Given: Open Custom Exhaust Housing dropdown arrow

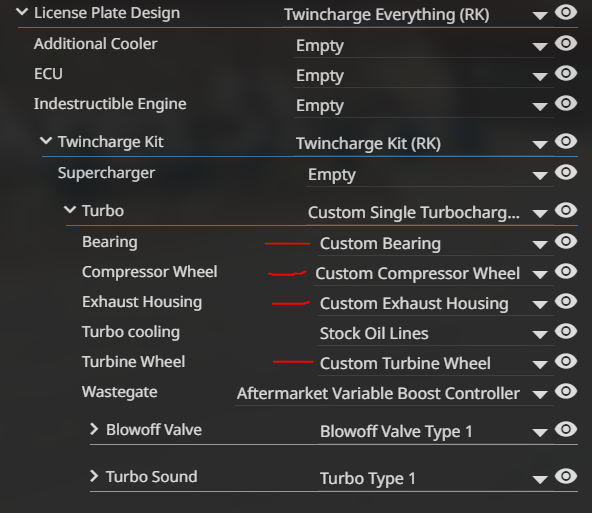Looking at the screenshot, I should tap(540, 304).
